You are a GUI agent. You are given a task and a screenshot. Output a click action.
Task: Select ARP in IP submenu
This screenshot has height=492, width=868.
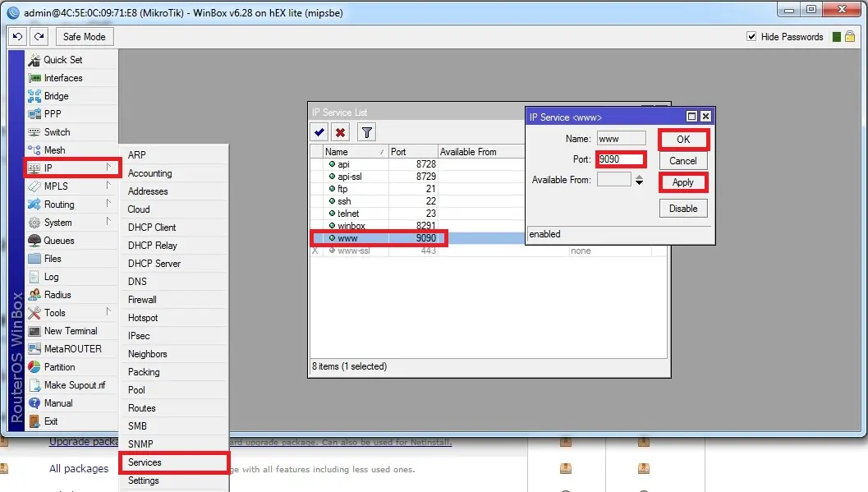pyautogui.click(x=174, y=155)
